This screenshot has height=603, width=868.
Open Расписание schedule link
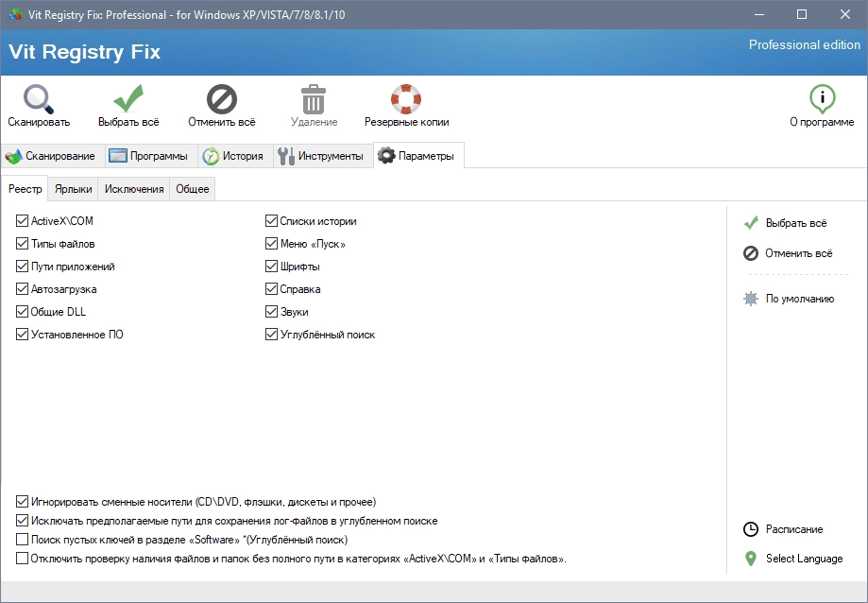coord(794,529)
